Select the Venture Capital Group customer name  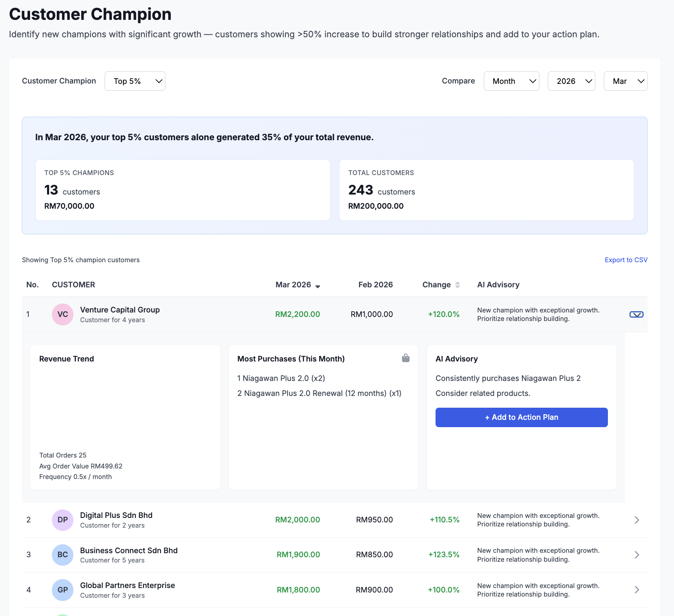click(x=120, y=310)
